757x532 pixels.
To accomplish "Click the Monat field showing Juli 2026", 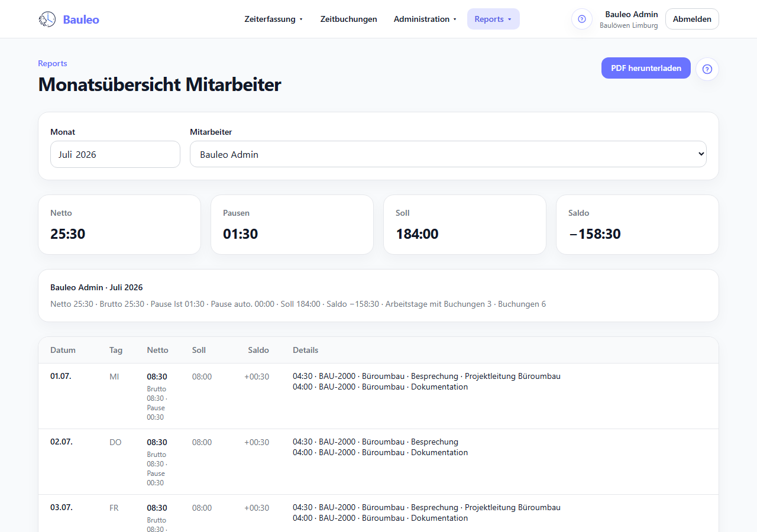I will (115, 154).
